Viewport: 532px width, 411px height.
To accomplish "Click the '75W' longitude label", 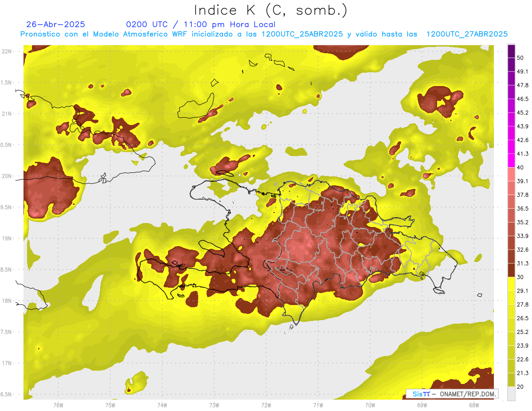I will tap(110, 405).
